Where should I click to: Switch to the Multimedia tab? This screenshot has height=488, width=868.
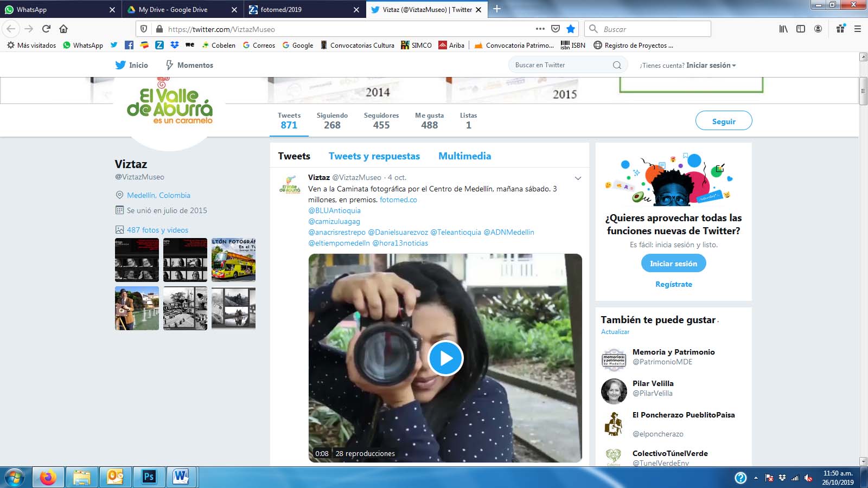tap(464, 156)
